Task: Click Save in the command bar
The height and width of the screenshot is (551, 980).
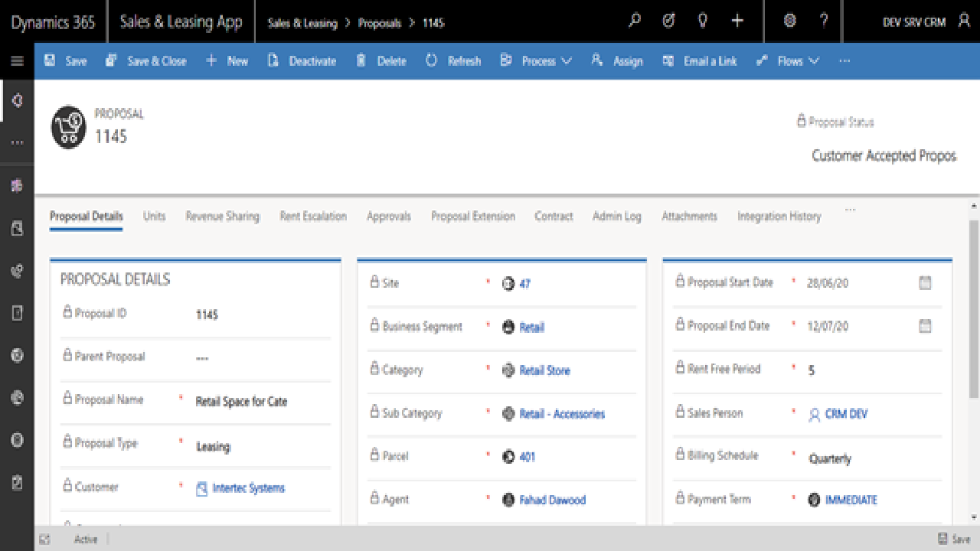Action: [65, 61]
